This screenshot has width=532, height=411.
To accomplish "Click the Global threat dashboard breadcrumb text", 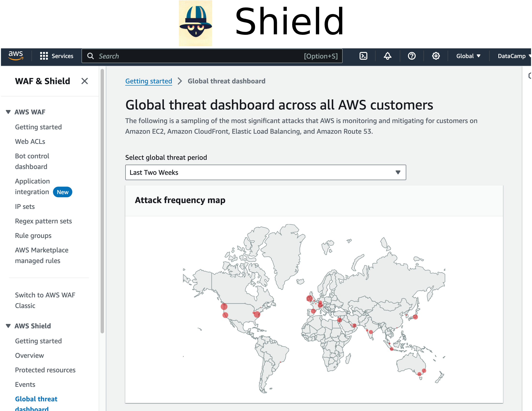I will pyautogui.click(x=226, y=81).
